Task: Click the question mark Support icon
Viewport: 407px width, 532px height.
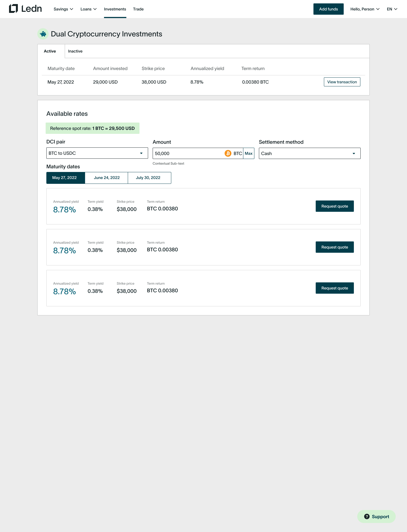Action: click(367, 517)
